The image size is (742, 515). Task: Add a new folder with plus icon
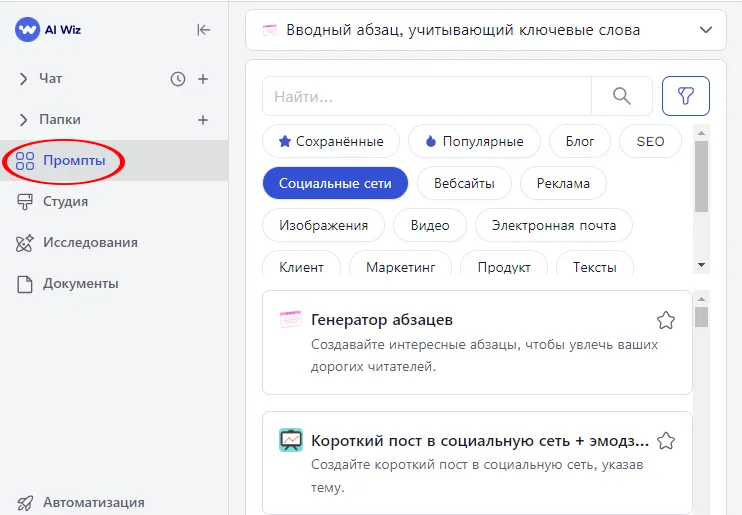click(x=203, y=120)
